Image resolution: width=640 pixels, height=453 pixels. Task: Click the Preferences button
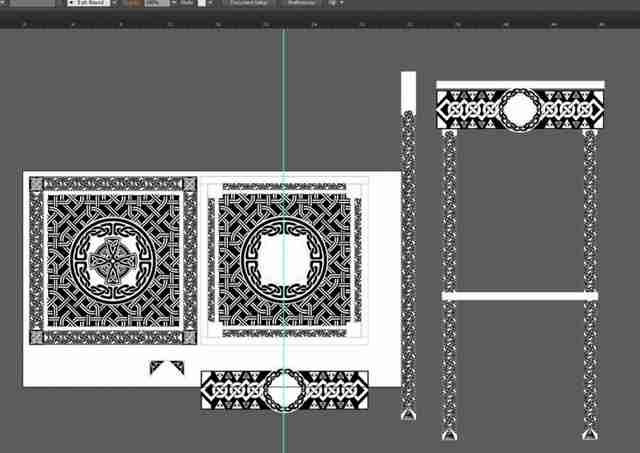tap(301, 3)
